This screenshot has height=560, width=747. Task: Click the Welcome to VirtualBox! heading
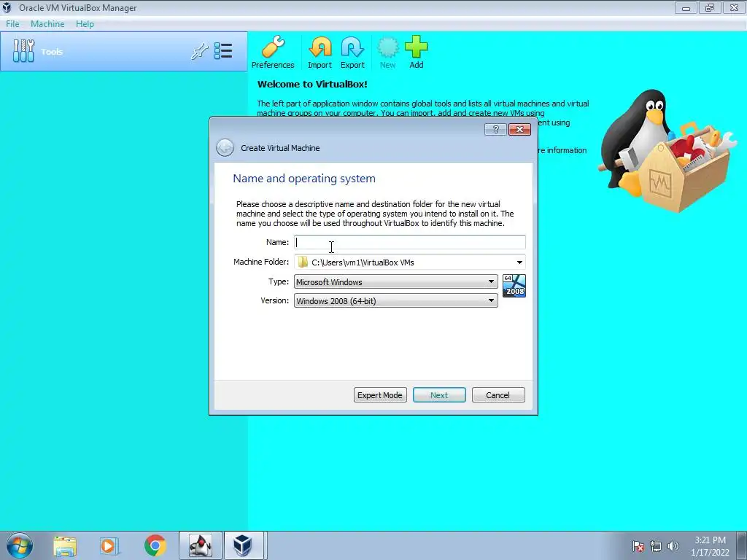point(312,85)
